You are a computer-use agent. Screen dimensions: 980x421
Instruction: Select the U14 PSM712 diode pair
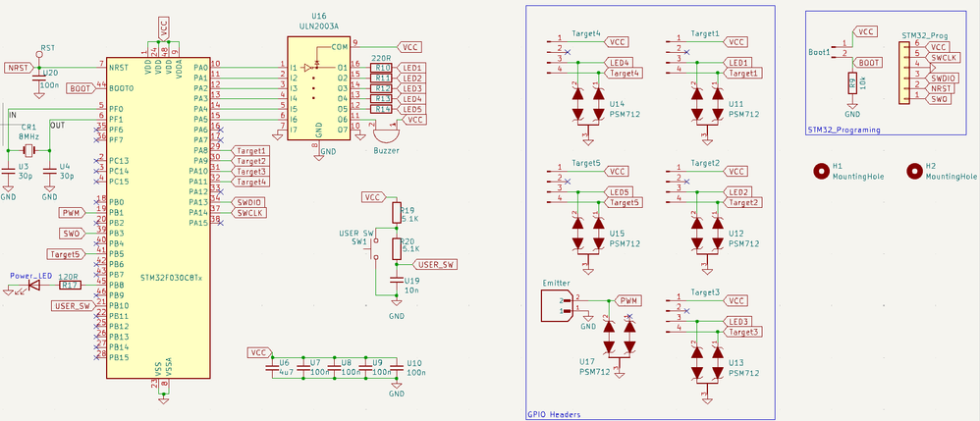[x=588, y=105]
